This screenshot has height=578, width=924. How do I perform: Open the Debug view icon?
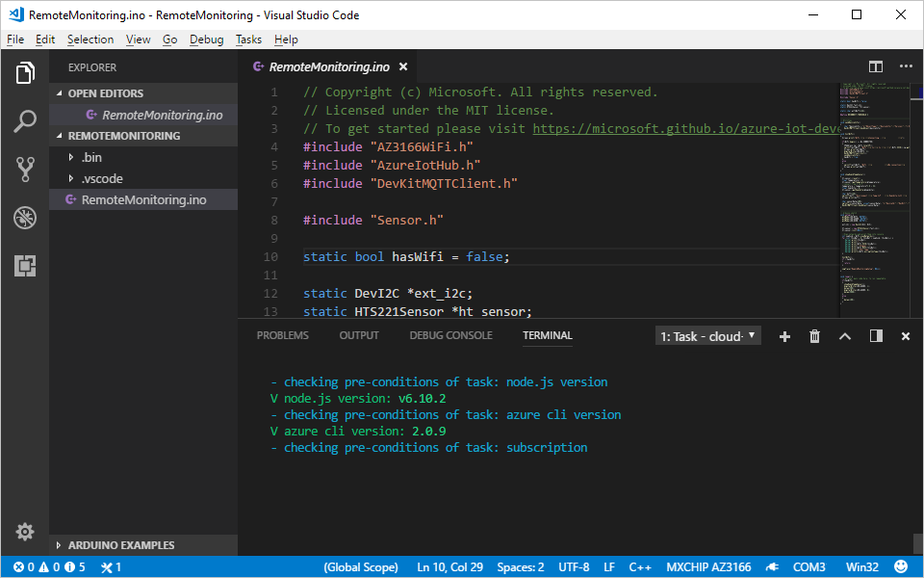click(25, 218)
